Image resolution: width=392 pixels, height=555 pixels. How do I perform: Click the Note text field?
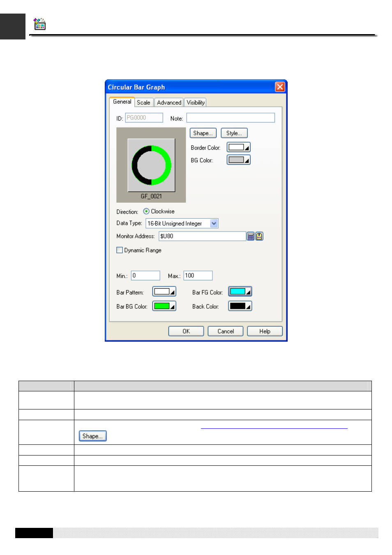[231, 118]
